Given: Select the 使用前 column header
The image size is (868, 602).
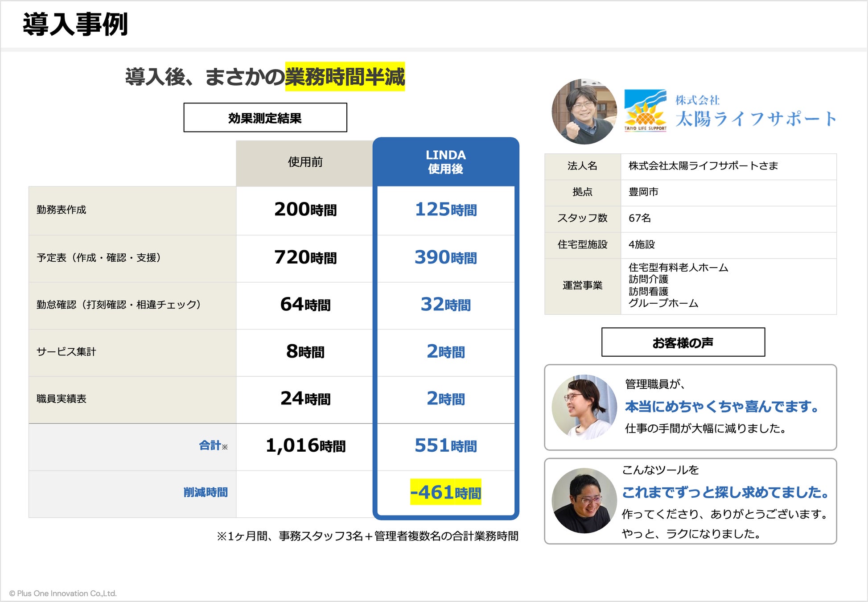Looking at the screenshot, I should (x=305, y=162).
